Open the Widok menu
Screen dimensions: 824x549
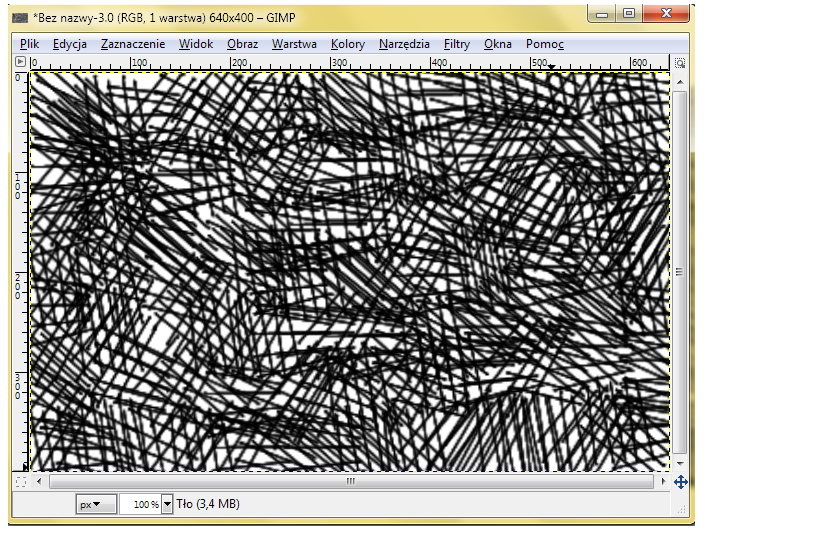coord(195,44)
